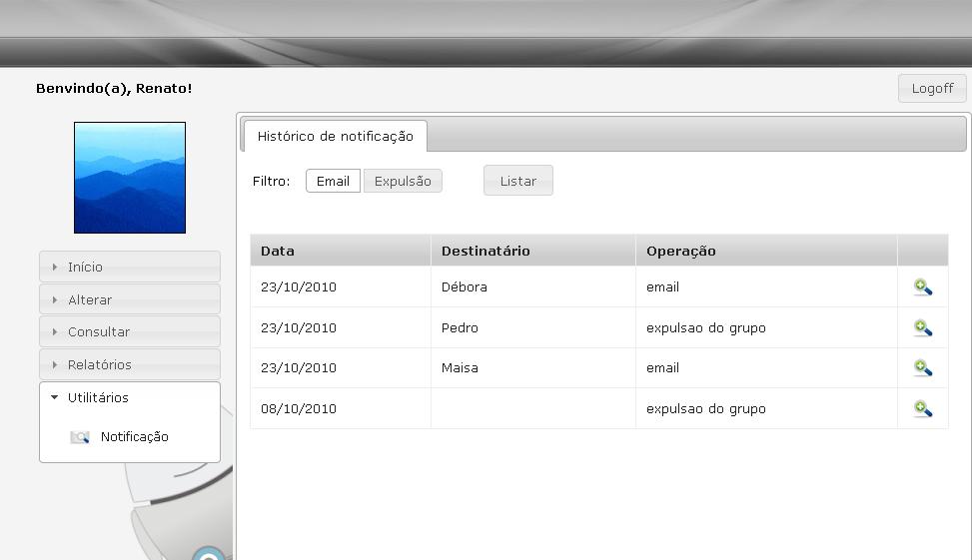Image resolution: width=972 pixels, height=560 pixels.
Task: View details of Pedro's expulsao do grupo
Action: [923, 327]
